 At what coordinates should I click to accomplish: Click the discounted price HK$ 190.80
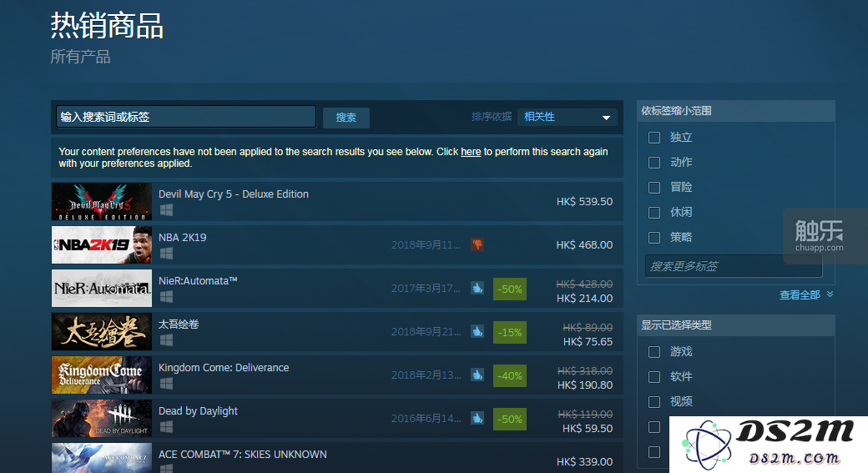[x=585, y=385]
